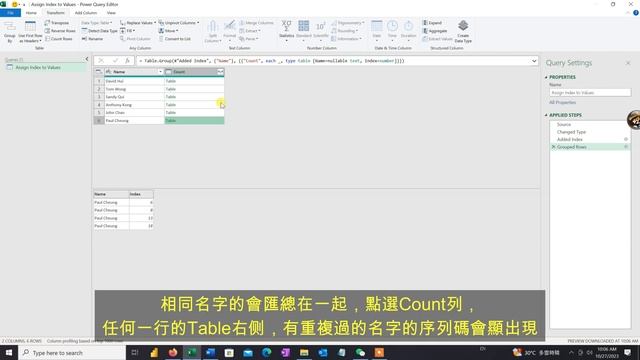The width and height of the screenshot is (640, 360).
Task: Select the Changed Type step
Action: (571, 132)
